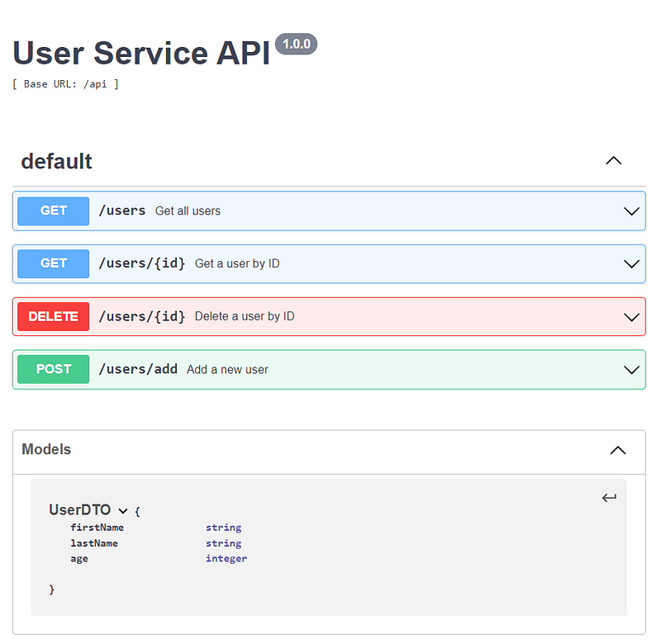Collapse the Models section chevron
661x644 pixels.
617,450
